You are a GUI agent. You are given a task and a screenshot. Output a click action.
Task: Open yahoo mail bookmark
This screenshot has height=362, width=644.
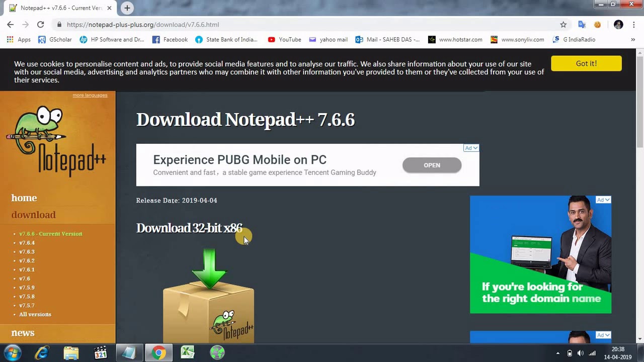tap(328, 40)
